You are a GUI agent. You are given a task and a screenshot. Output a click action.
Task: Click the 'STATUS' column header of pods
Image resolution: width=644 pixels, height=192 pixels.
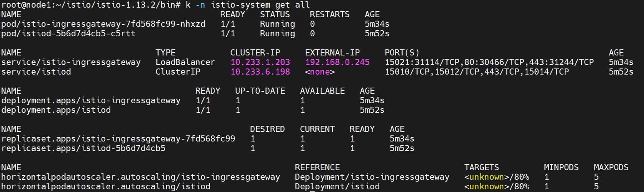[x=275, y=15]
